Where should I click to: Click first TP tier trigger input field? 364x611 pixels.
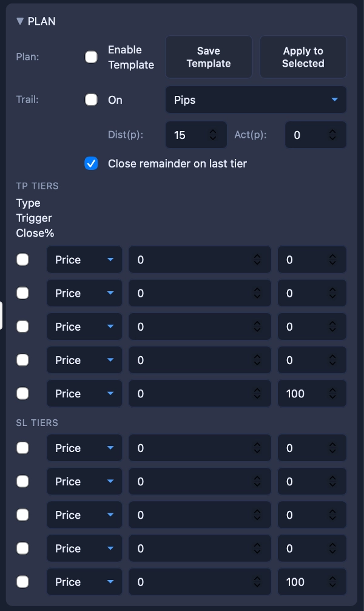point(191,260)
